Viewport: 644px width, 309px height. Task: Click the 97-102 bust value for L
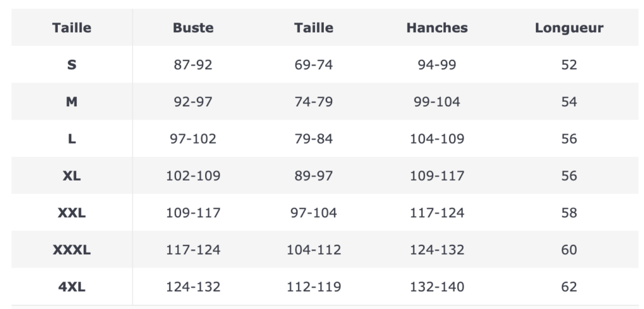click(x=193, y=139)
